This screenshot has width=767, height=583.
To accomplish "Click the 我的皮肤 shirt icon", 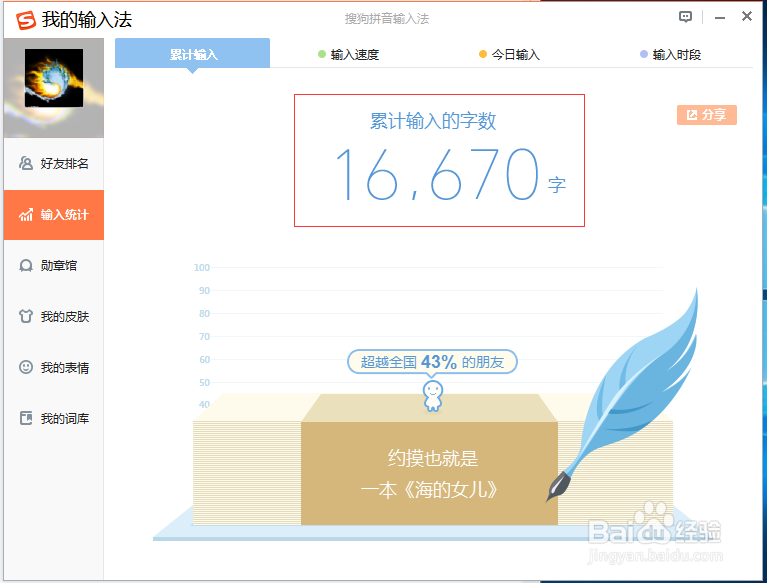I will pyautogui.click(x=25, y=316).
